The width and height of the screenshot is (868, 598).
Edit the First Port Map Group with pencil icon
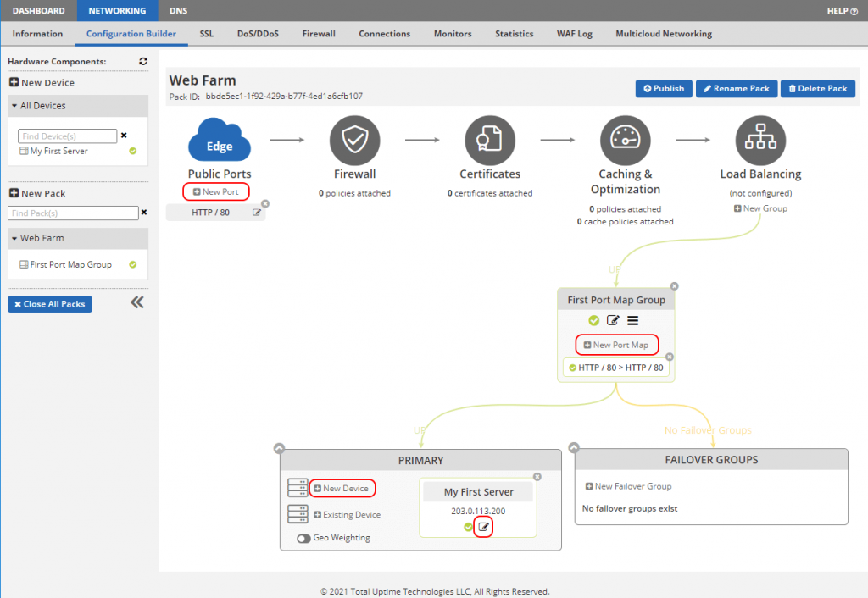tap(612, 320)
